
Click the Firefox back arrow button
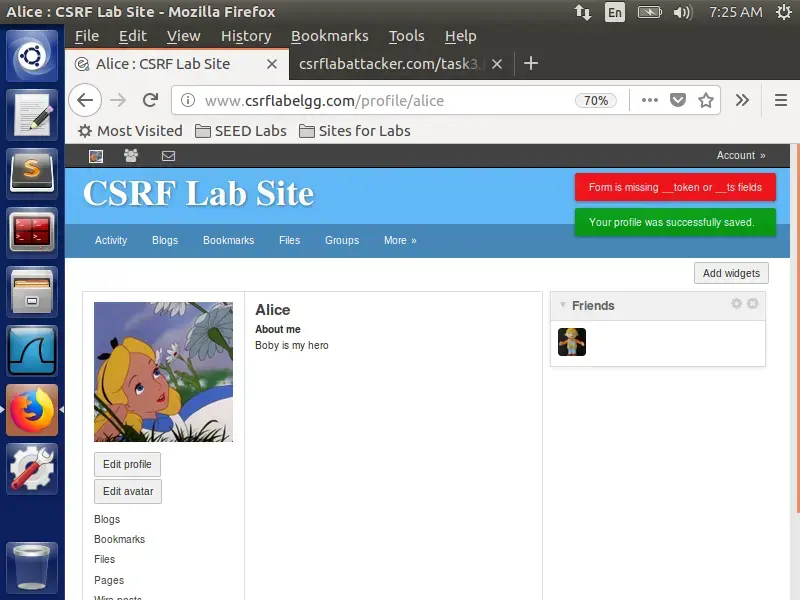click(85, 100)
